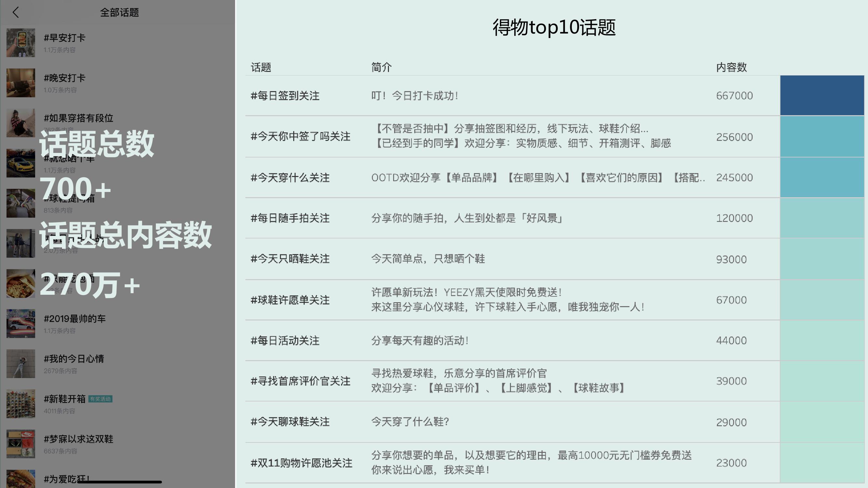
Task: Click color swatch beside 120000
Action: coord(822,218)
